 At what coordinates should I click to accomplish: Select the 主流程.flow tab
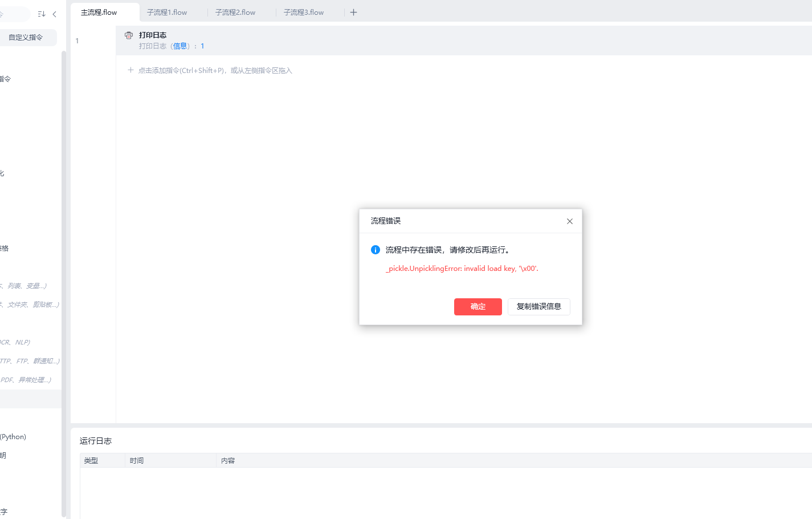pos(99,12)
